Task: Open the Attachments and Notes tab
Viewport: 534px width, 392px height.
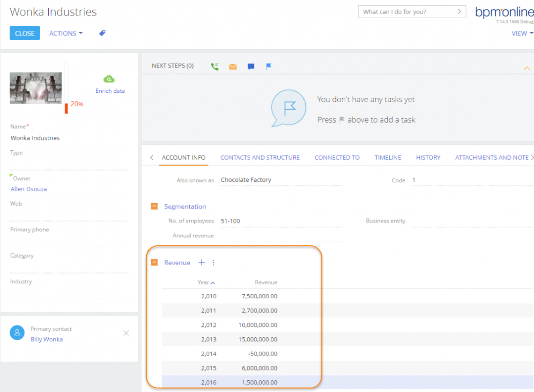Action: pos(492,158)
